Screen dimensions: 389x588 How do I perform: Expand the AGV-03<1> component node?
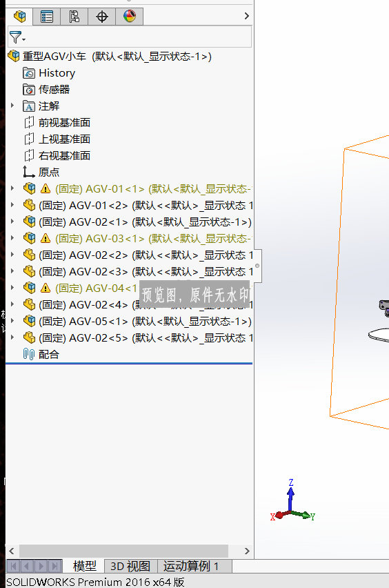click(12, 237)
